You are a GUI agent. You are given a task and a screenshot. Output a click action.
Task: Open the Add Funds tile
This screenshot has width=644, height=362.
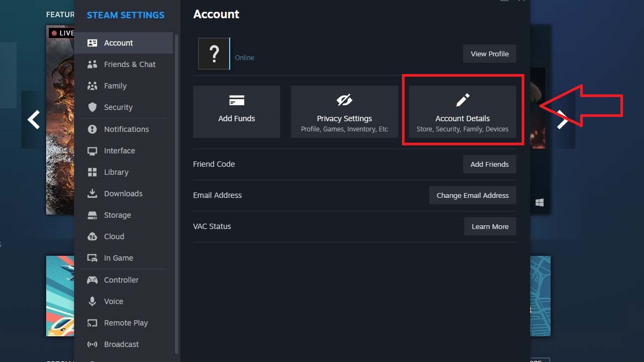237,112
